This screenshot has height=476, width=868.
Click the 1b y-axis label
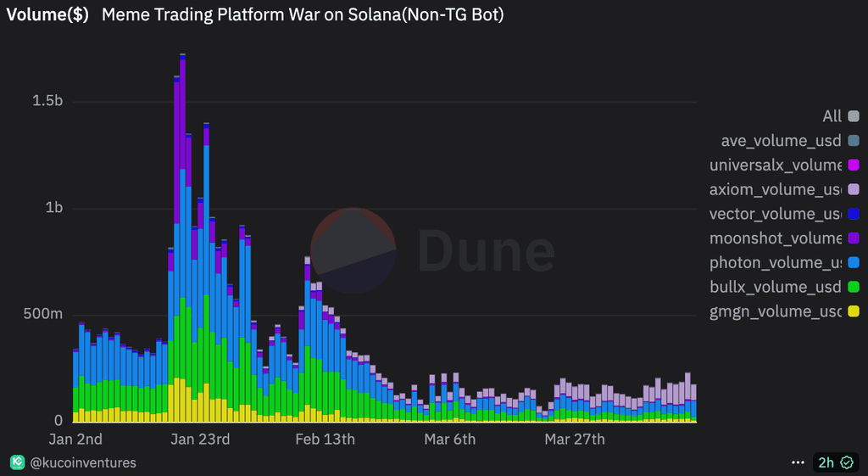[54, 207]
